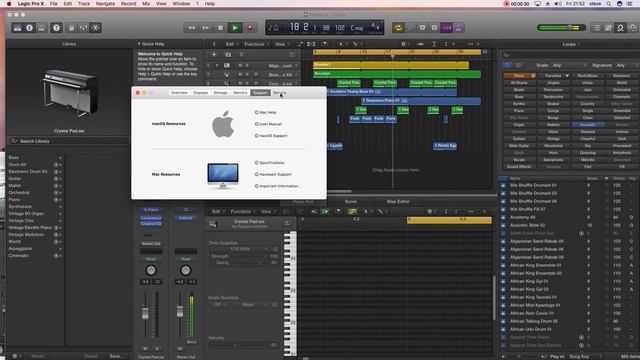Select the All Drums loop filter button
The height and width of the screenshot is (360, 640).
(x=519, y=83)
